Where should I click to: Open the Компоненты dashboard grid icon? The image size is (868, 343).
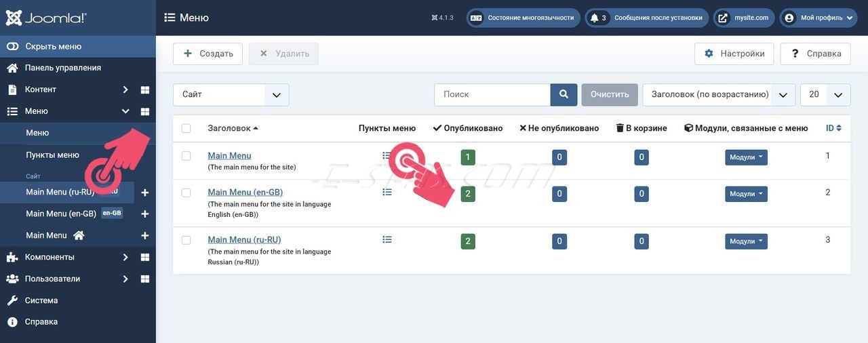click(x=145, y=258)
